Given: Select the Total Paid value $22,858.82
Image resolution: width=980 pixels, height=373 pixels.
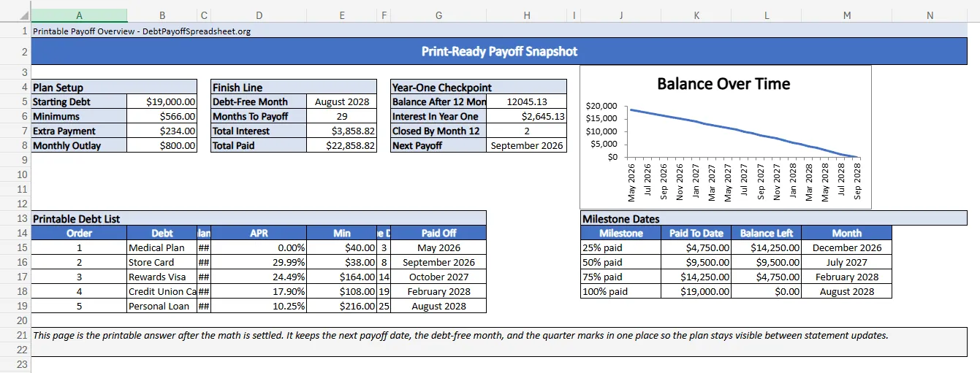Looking at the screenshot, I should [342, 145].
